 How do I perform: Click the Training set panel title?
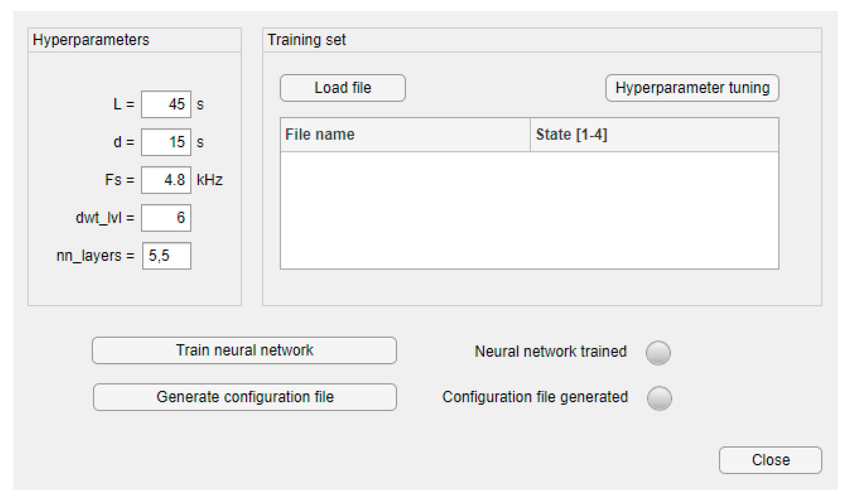[306, 40]
